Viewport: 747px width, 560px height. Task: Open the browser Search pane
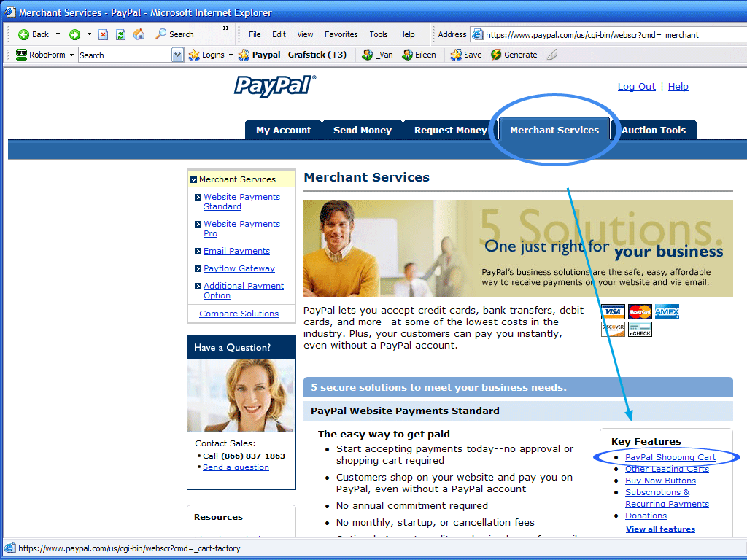coord(174,34)
